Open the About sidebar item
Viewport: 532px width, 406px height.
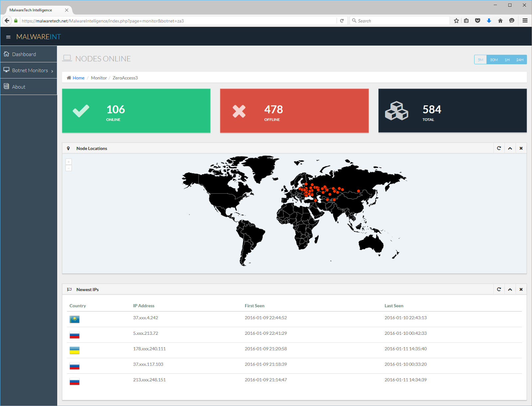(x=29, y=87)
